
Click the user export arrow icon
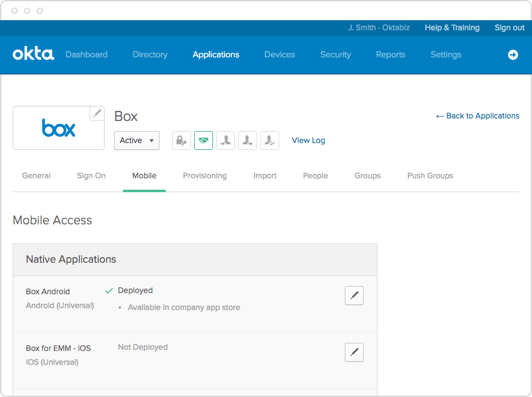tap(248, 141)
